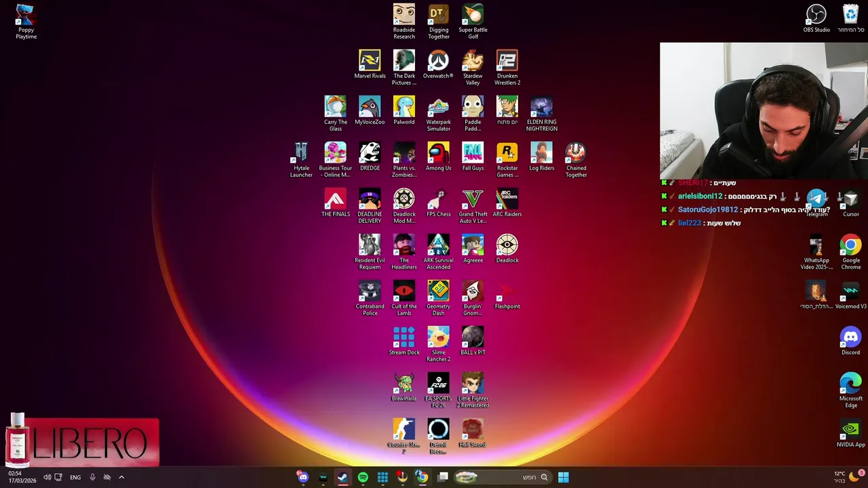Select the Deadlock game icon
Viewport: 868px width, 488px height.
[x=507, y=249]
